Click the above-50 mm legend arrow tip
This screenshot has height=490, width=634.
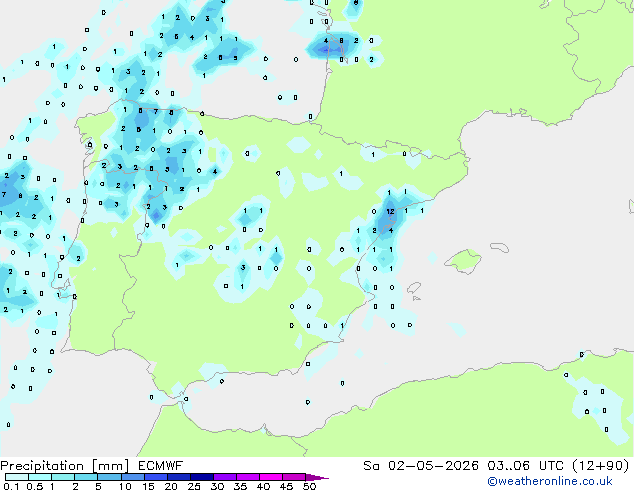317,477
